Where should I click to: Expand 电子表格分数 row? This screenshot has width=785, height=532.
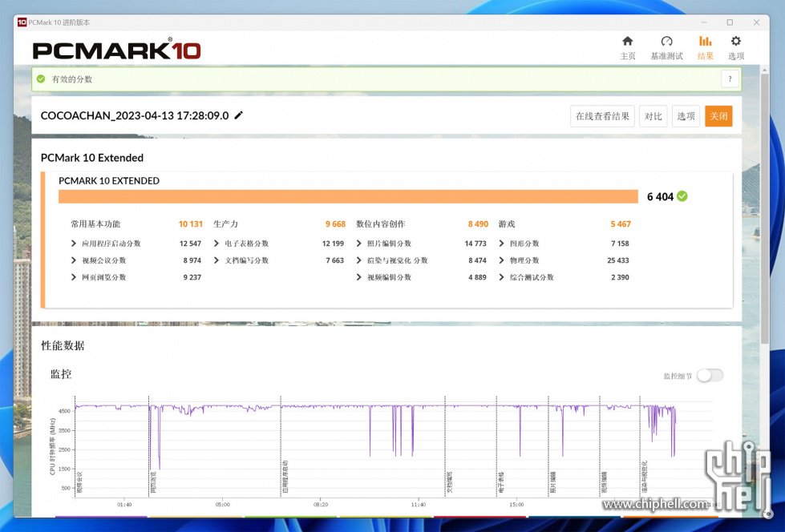coord(216,244)
